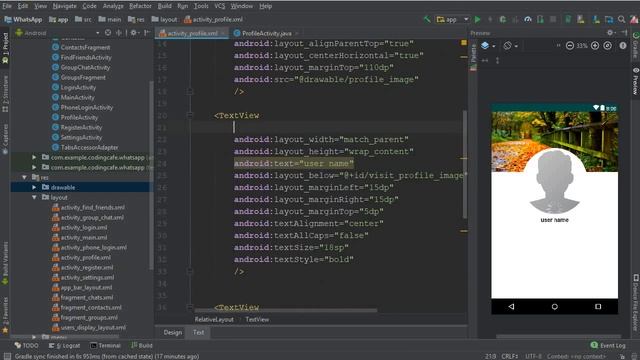Open the SDK Manager icon
The width and height of the screenshot is (640, 360).
596,19
